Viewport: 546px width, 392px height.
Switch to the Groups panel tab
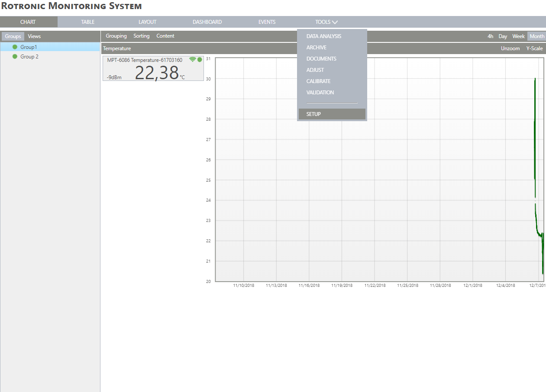13,36
